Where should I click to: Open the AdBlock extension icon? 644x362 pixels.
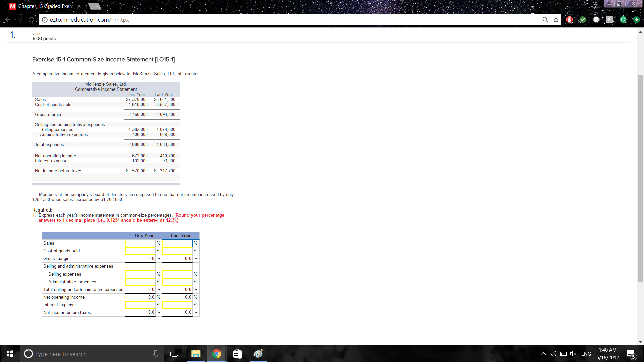[569, 20]
